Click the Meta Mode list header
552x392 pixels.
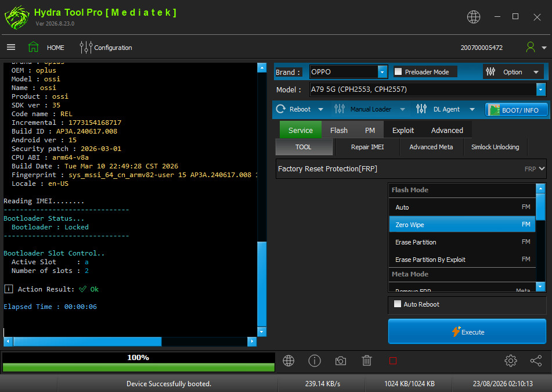tap(462, 274)
